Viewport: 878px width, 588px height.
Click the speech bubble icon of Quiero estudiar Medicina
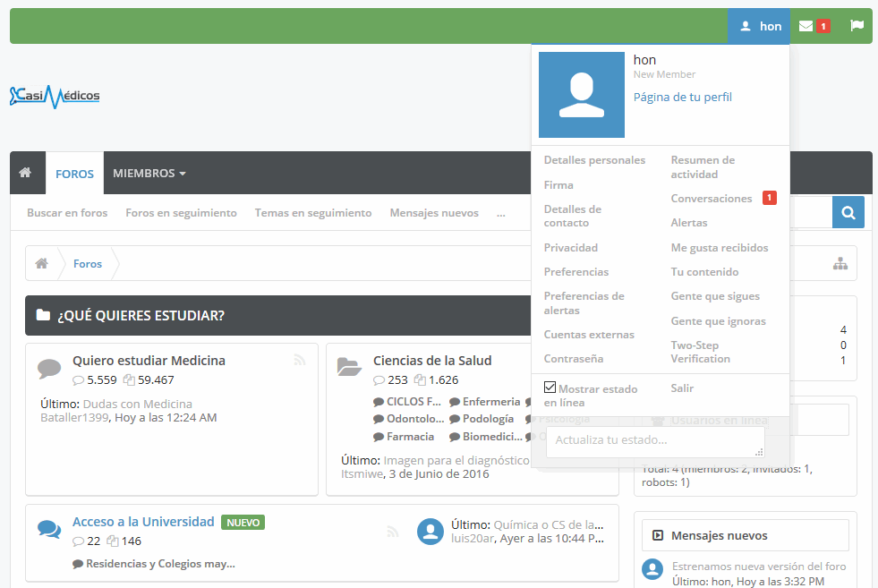click(x=49, y=369)
